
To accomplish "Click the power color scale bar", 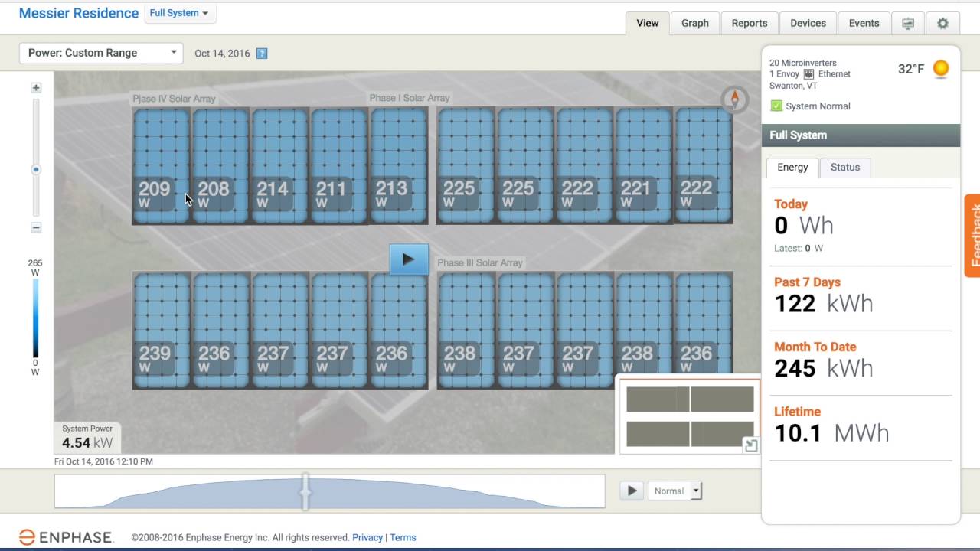I will click(x=35, y=318).
